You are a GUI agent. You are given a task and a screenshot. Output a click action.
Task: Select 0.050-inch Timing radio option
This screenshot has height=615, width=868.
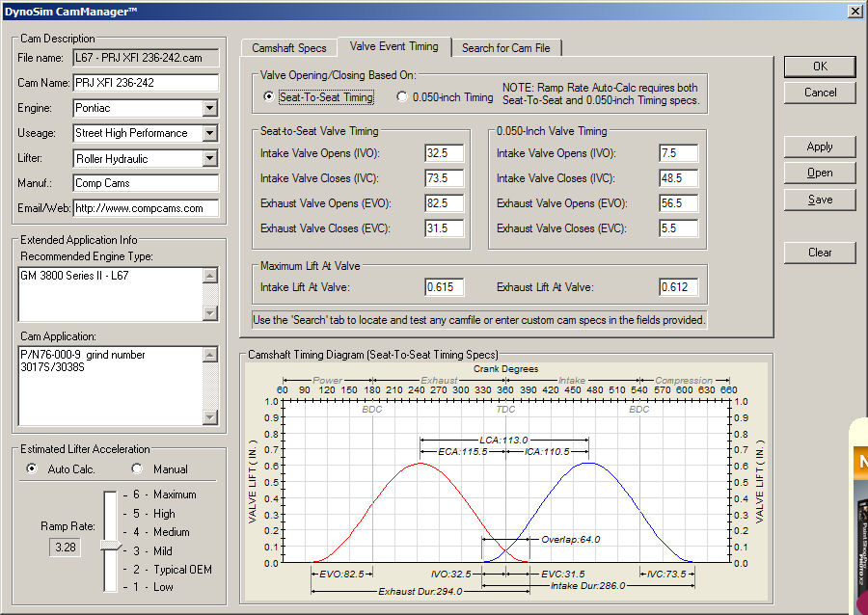402,97
